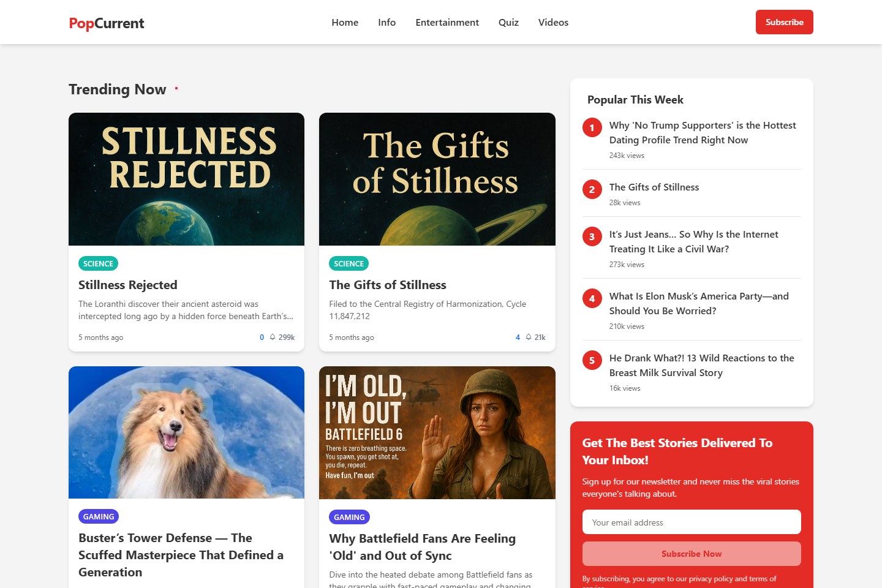Open the Elon Musk's America Party story
The width and height of the screenshot is (882, 588).
(x=699, y=303)
